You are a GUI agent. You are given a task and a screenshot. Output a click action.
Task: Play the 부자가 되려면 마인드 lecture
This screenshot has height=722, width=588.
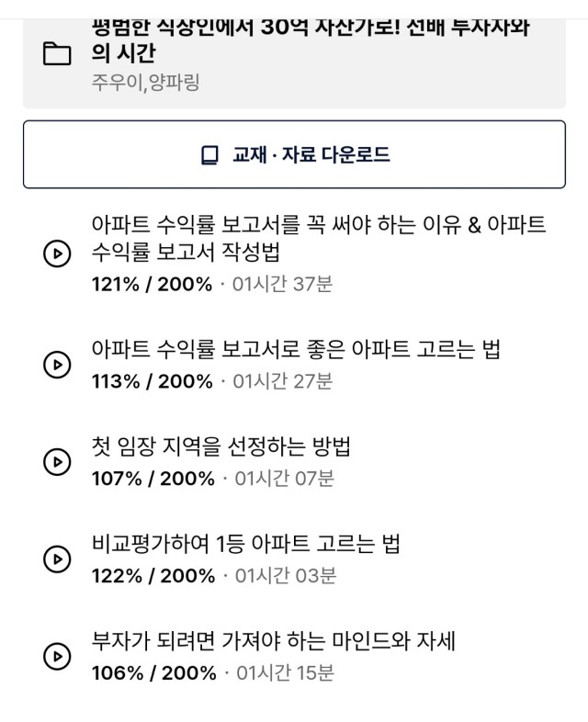click(57, 656)
